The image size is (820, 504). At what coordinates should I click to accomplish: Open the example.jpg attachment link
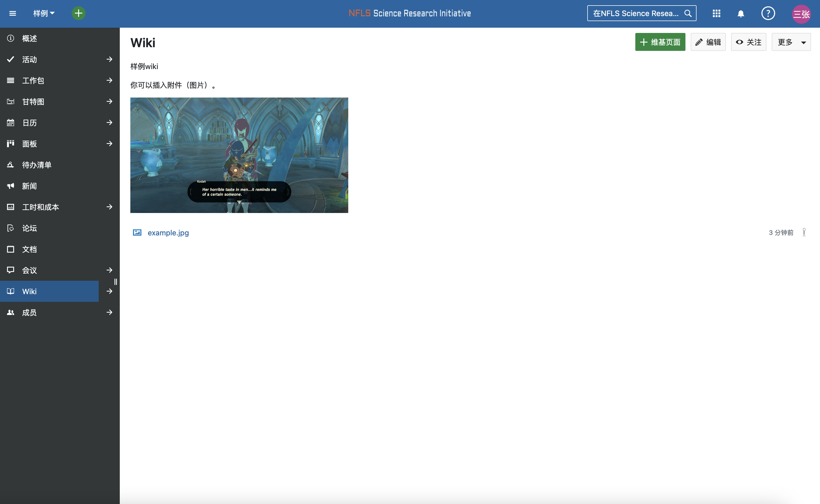click(x=168, y=233)
